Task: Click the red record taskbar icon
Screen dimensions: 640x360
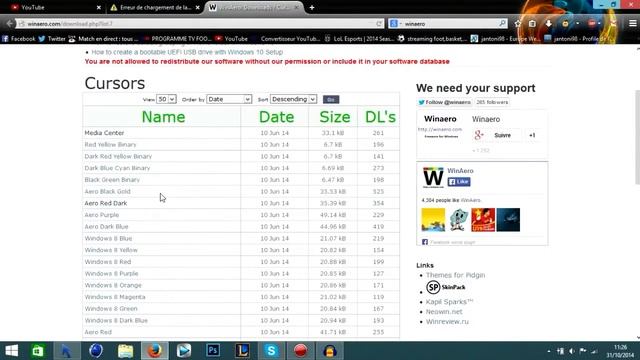Action: point(300,351)
